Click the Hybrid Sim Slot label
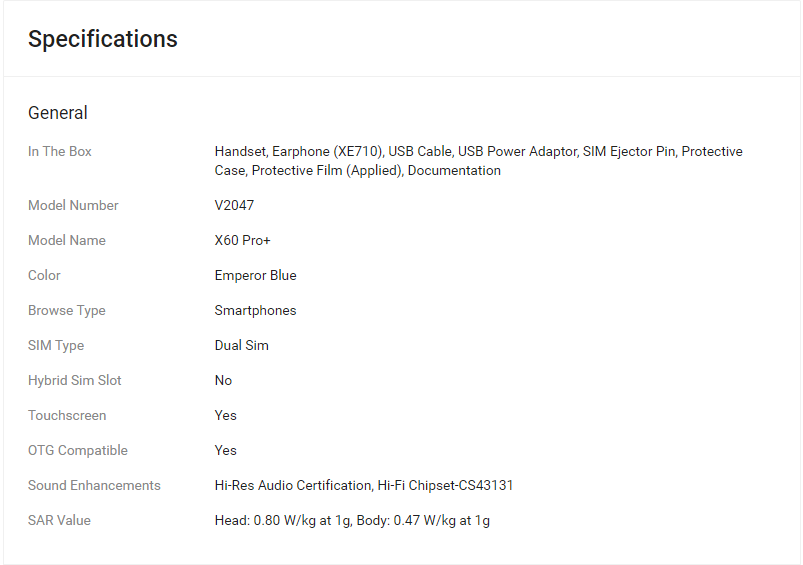 point(75,381)
